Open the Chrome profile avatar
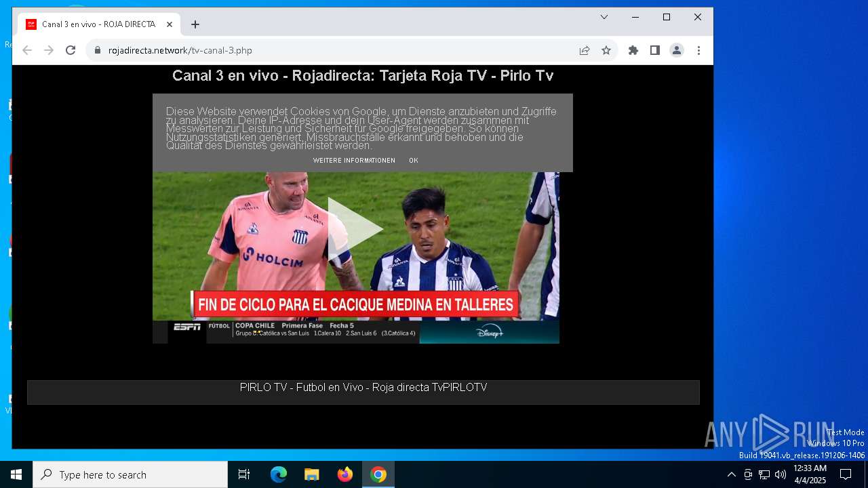868x488 pixels. 677,50
